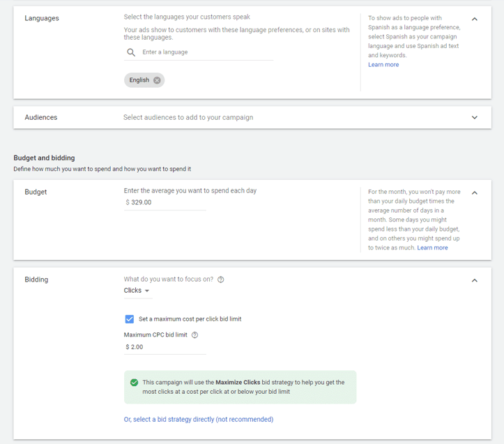Screen dimensions: 504x444
Task: Open Learn more link in Budget help
Action: click(432, 247)
